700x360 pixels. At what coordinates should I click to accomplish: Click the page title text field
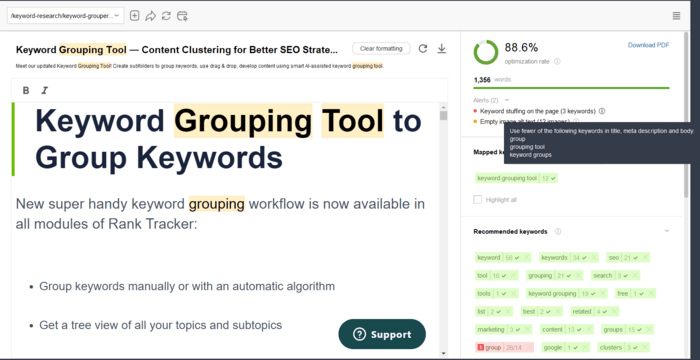tap(177, 50)
